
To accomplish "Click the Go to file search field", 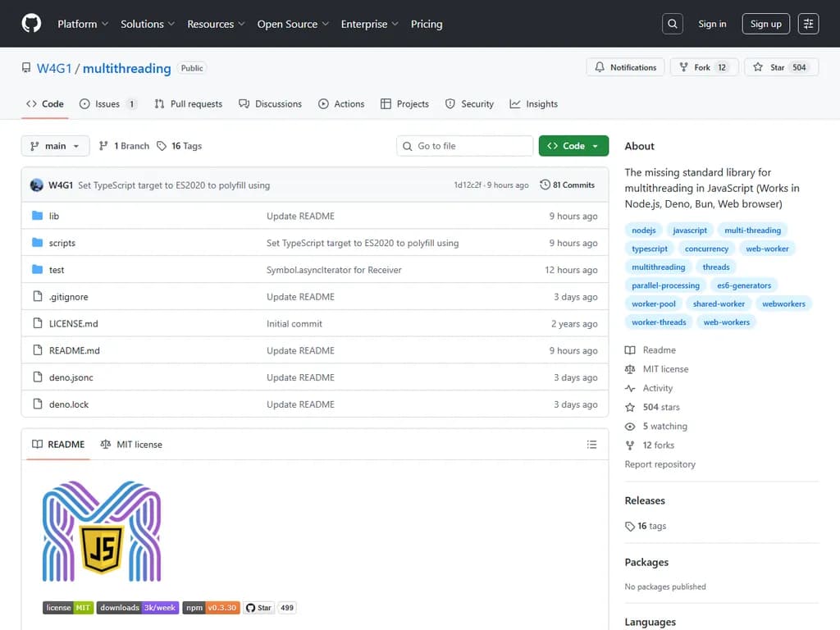I will (465, 146).
